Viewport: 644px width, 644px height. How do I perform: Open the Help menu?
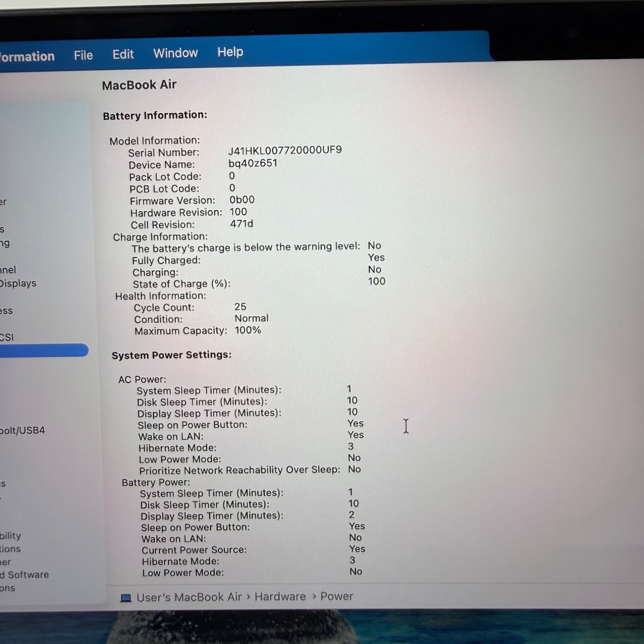click(230, 52)
